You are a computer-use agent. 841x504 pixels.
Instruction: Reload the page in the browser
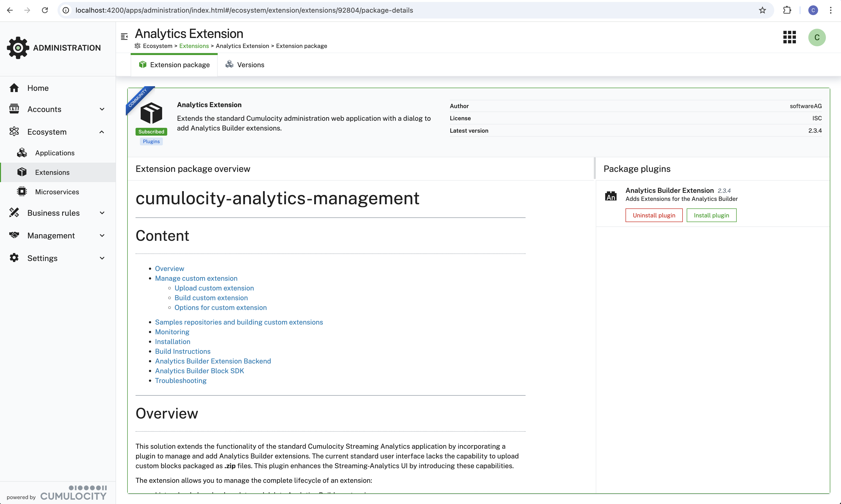pos(45,10)
